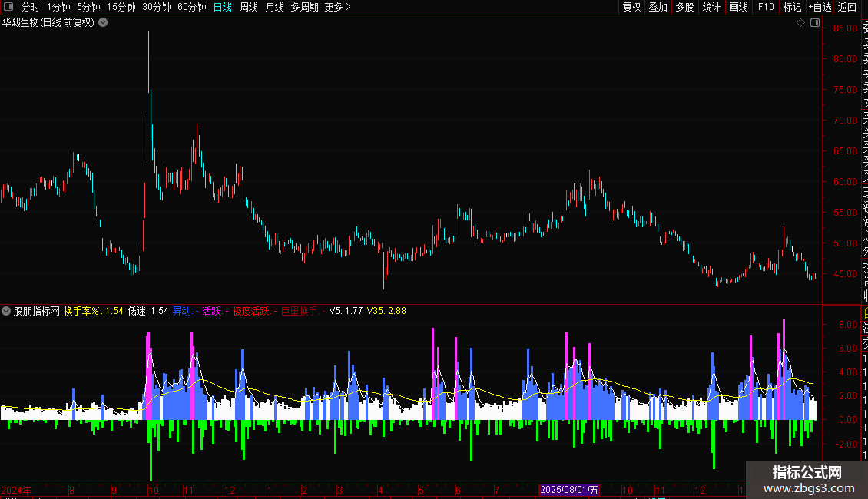Add stock to watchlist with +自选

point(820,7)
